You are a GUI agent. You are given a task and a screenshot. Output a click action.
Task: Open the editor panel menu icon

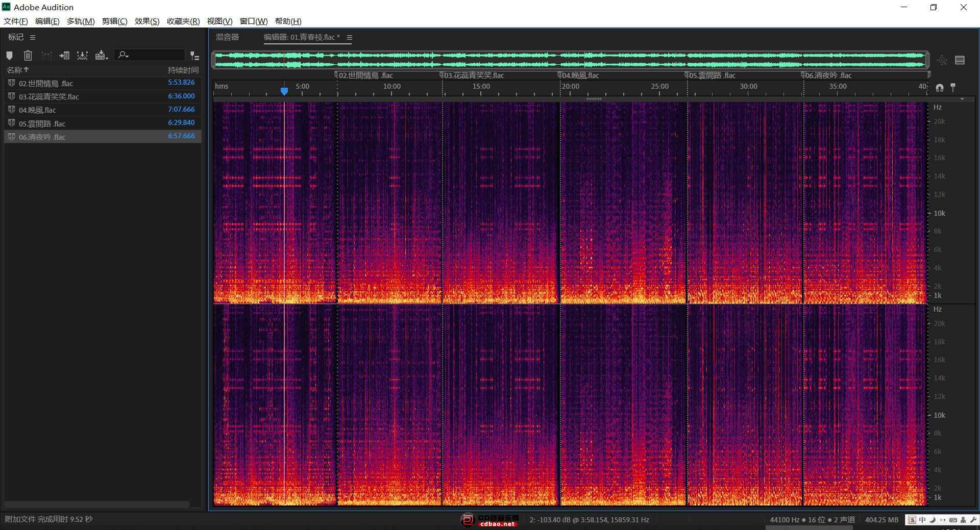click(x=350, y=37)
